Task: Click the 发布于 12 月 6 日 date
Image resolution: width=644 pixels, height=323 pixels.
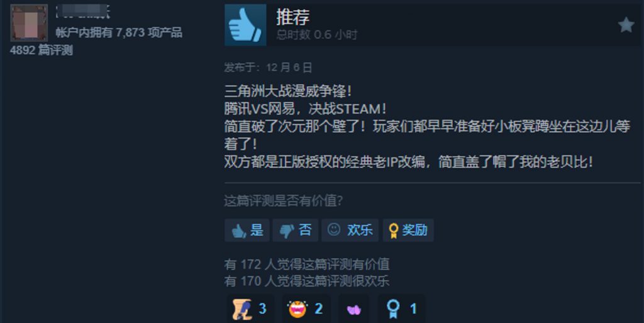Action: 268,67
